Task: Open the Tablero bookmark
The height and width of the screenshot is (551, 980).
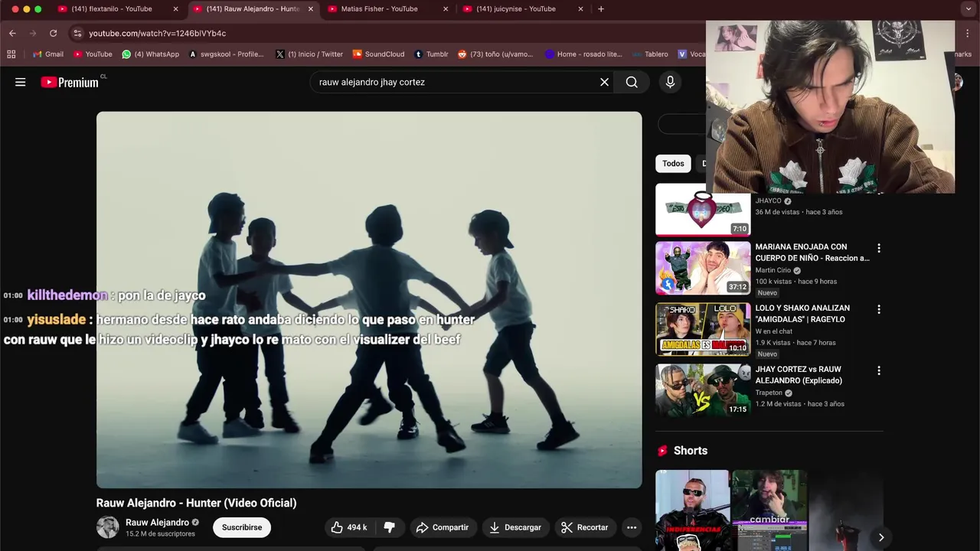Action: 650,54
